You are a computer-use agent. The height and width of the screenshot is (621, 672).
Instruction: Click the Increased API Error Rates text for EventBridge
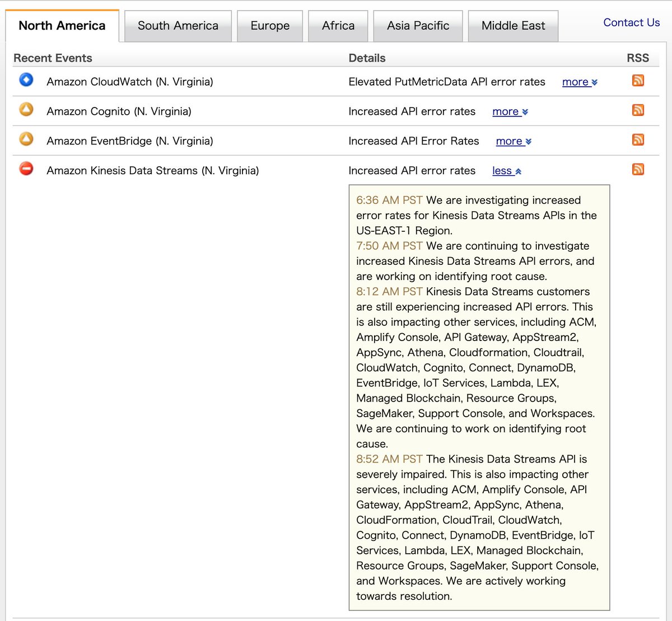(414, 141)
